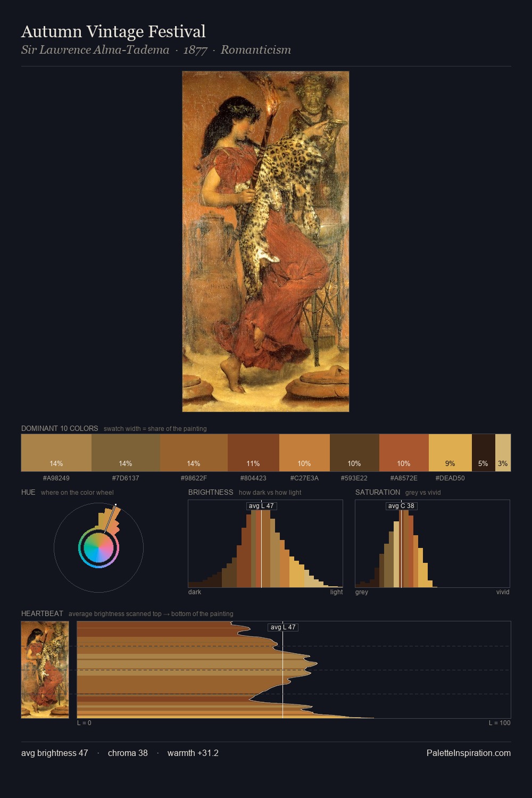Select the #98622F color swatch

(194, 453)
